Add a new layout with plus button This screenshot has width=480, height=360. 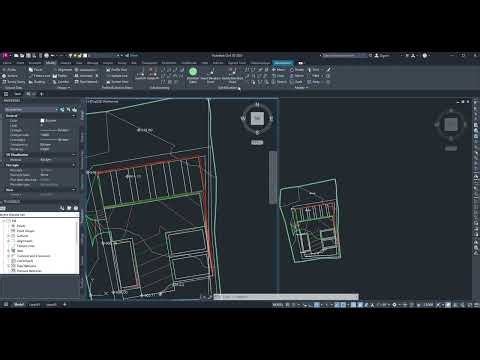pyautogui.click(x=65, y=304)
